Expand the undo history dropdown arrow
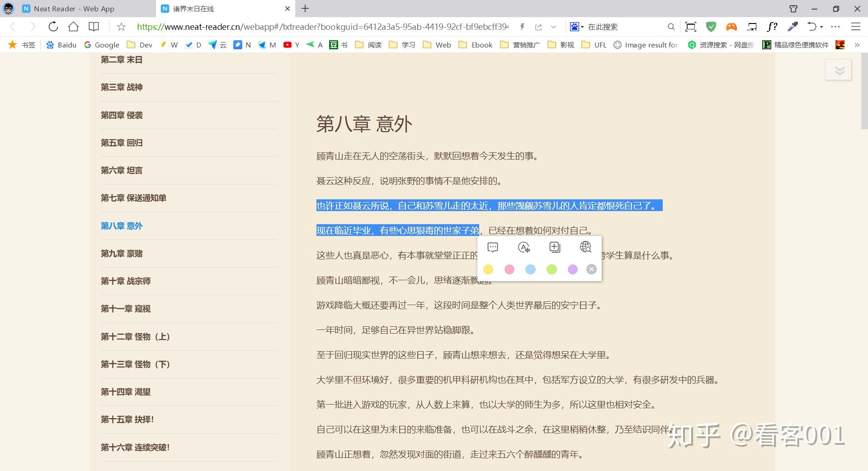The image size is (868, 471). tap(822, 27)
